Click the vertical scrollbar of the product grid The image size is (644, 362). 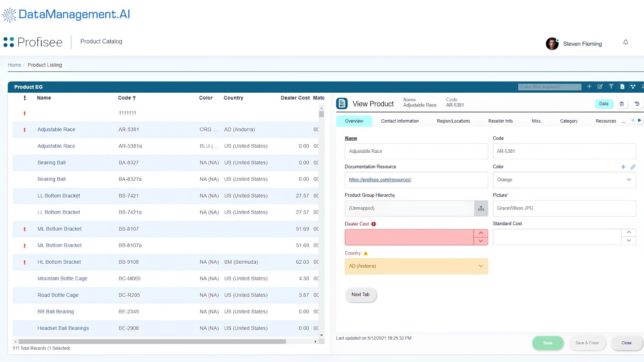[321, 114]
